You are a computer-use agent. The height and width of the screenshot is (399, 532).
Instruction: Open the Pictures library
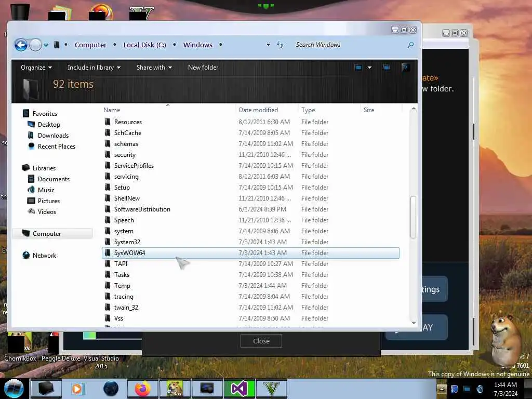(x=48, y=201)
